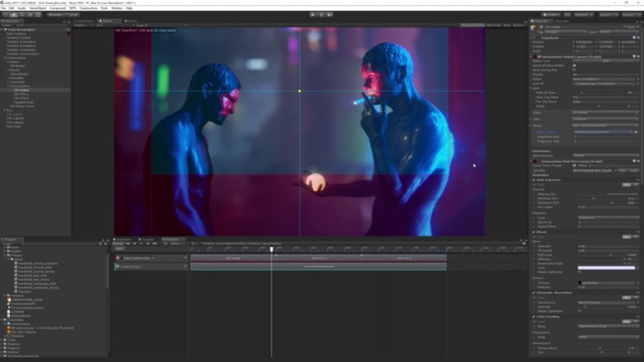Image resolution: width=644 pixels, height=362 pixels.
Task: Select the Move tool in toolbar
Action: (14, 14)
